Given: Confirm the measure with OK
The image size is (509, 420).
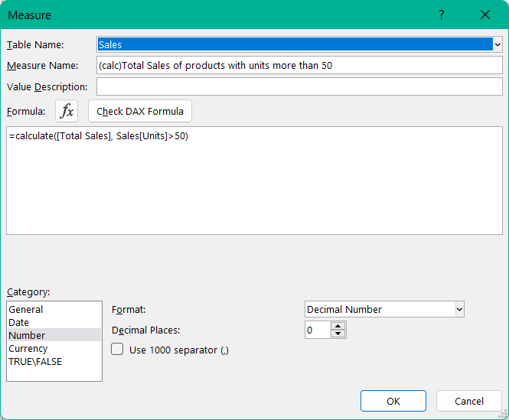Looking at the screenshot, I should click(x=393, y=401).
